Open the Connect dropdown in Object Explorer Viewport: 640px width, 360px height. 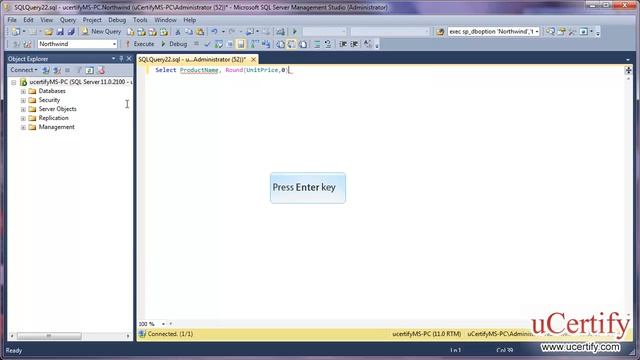click(24, 70)
